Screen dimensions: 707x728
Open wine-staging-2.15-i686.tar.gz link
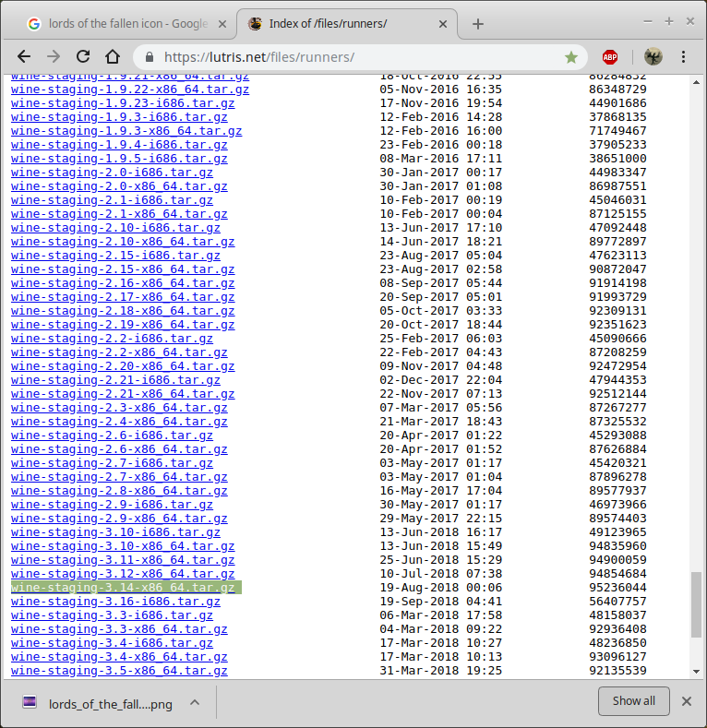[115, 256]
